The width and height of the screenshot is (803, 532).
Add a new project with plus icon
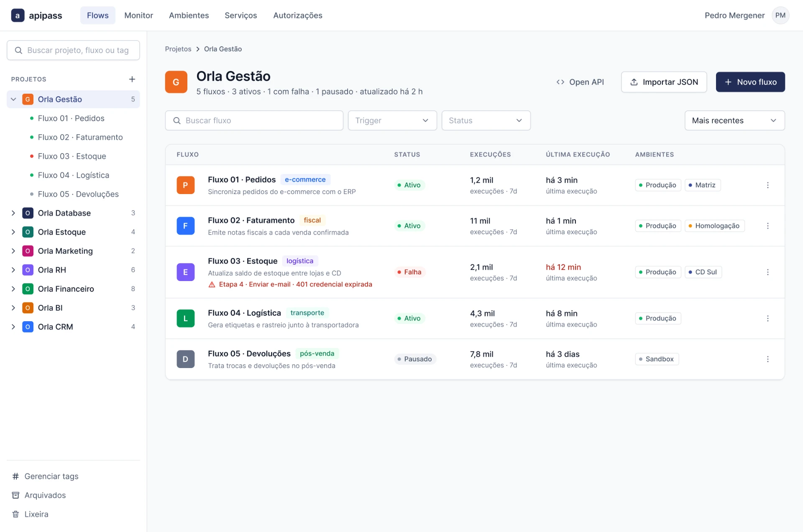click(x=132, y=79)
